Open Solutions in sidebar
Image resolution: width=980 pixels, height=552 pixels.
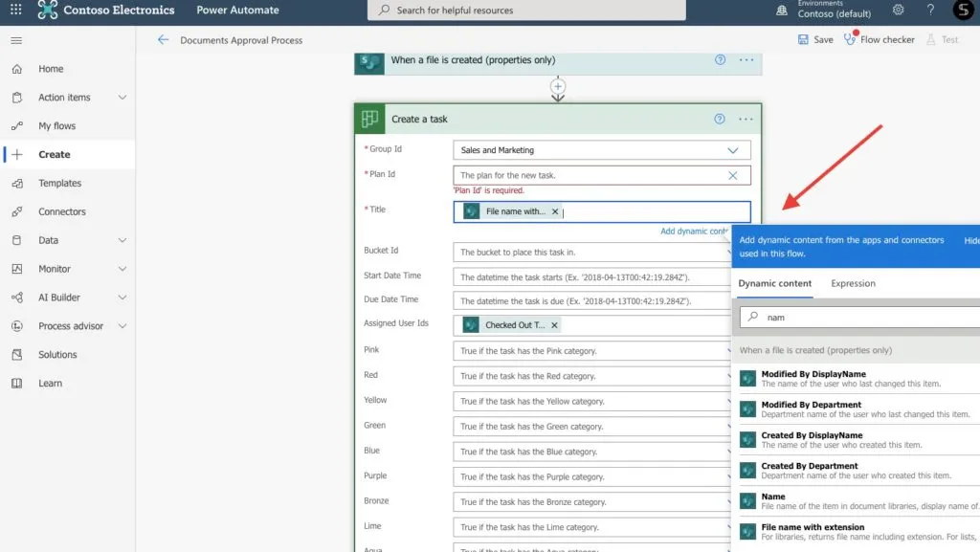(57, 355)
